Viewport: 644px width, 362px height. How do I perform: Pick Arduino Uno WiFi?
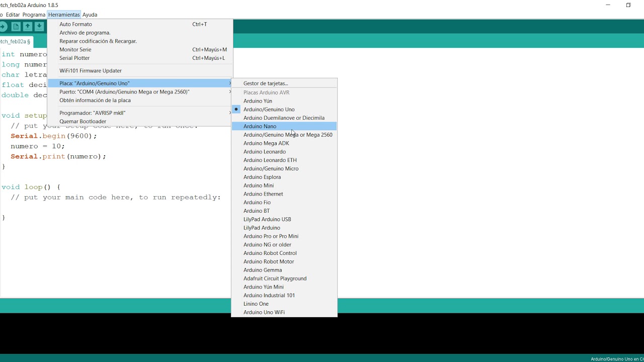pos(284,312)
